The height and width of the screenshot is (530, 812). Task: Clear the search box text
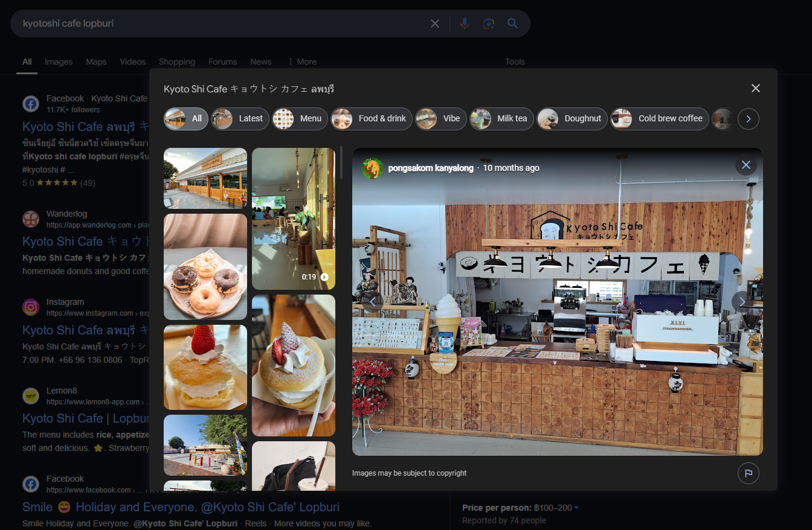[435, 24]
